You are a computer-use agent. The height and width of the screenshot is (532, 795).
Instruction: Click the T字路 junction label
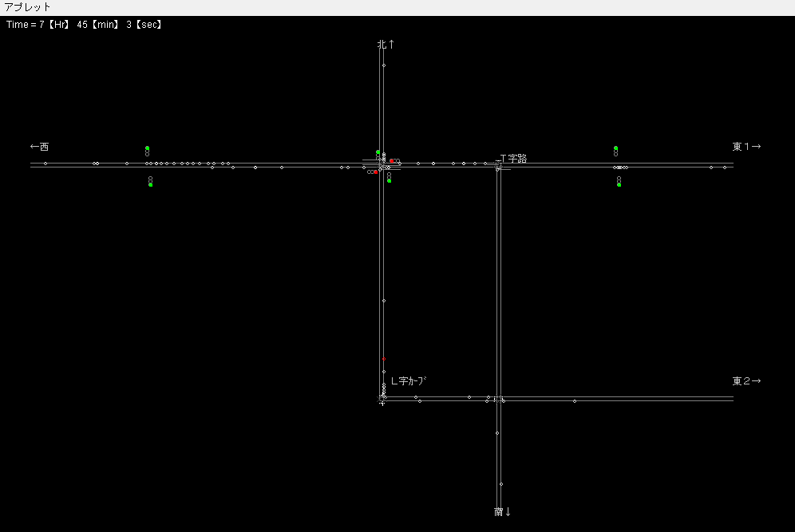513,158
